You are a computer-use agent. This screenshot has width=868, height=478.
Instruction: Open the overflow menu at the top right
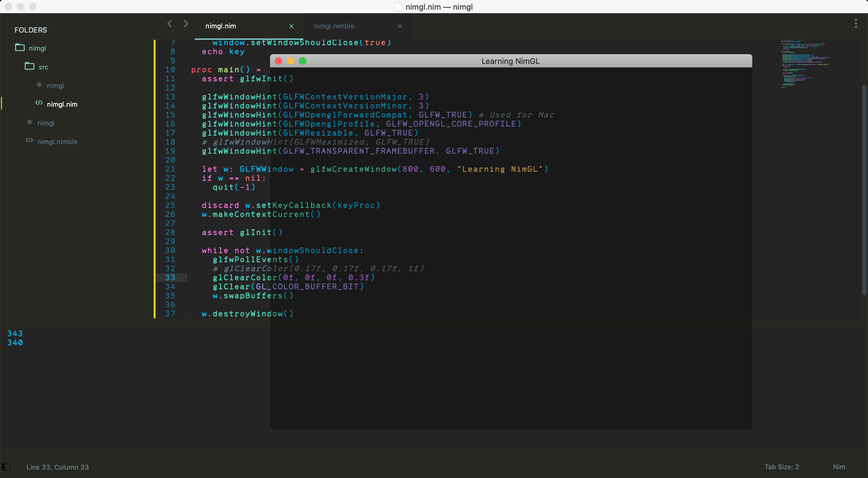click(x=856, y=24)
